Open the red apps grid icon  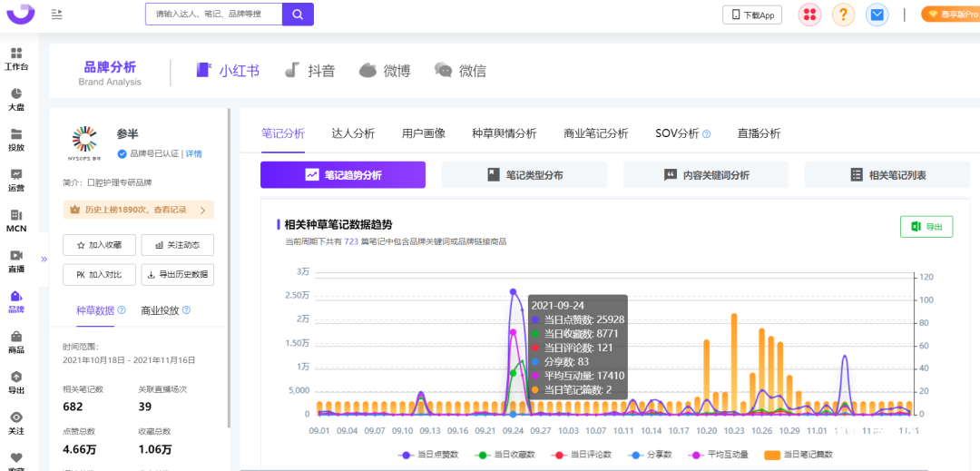click(x=809, y=15)
